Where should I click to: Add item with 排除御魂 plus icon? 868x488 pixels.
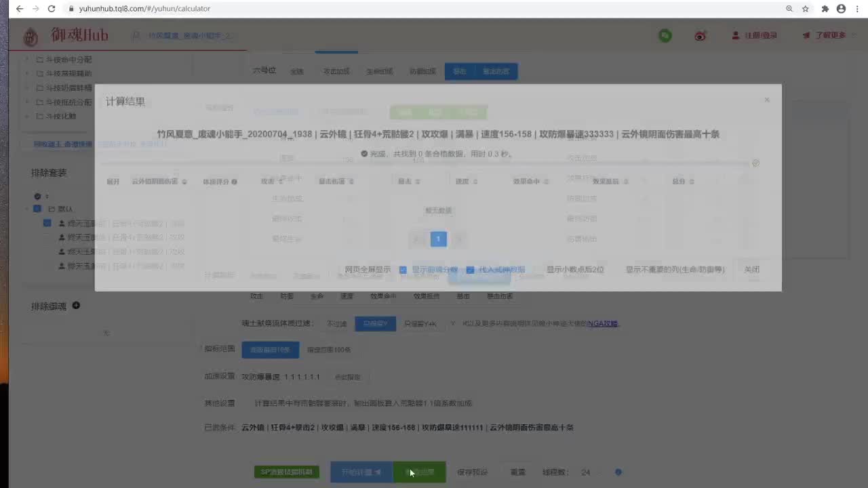click(x=76, y=306)
